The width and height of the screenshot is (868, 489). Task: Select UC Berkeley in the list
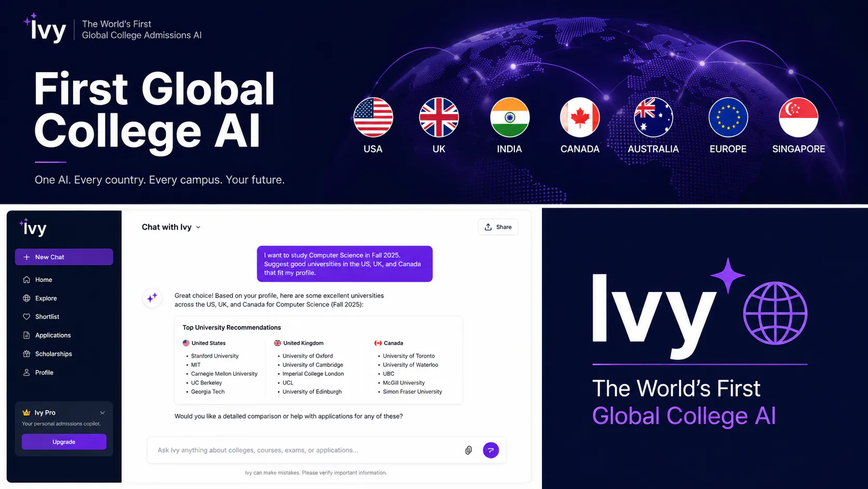point(207,382)
